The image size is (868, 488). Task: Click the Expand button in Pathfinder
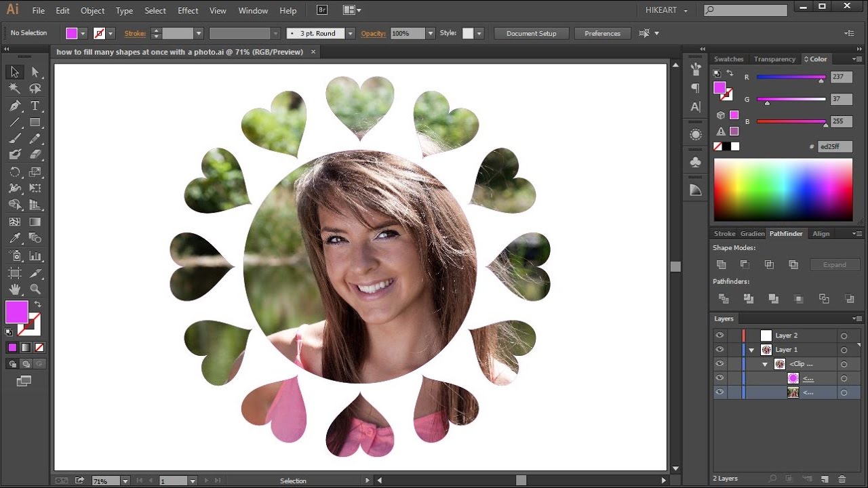834,264
